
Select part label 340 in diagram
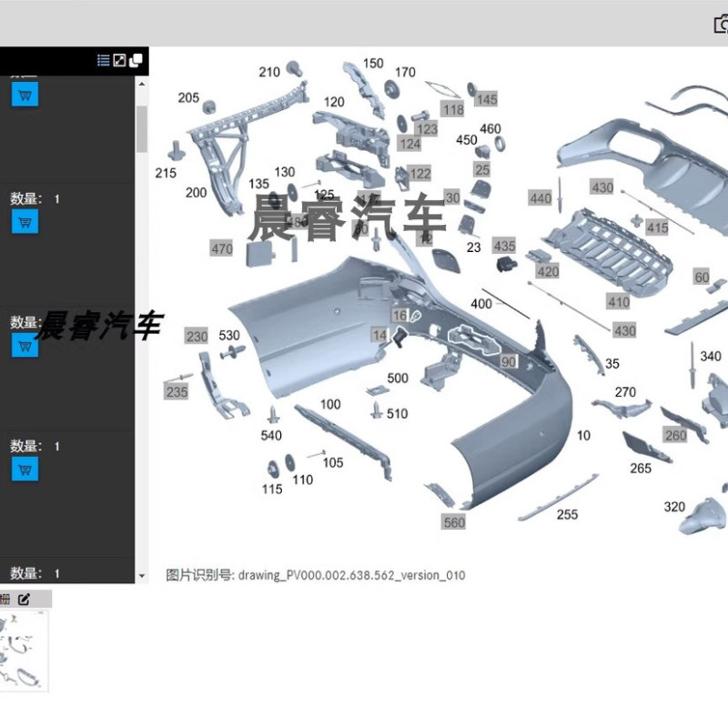pos(711,356)
